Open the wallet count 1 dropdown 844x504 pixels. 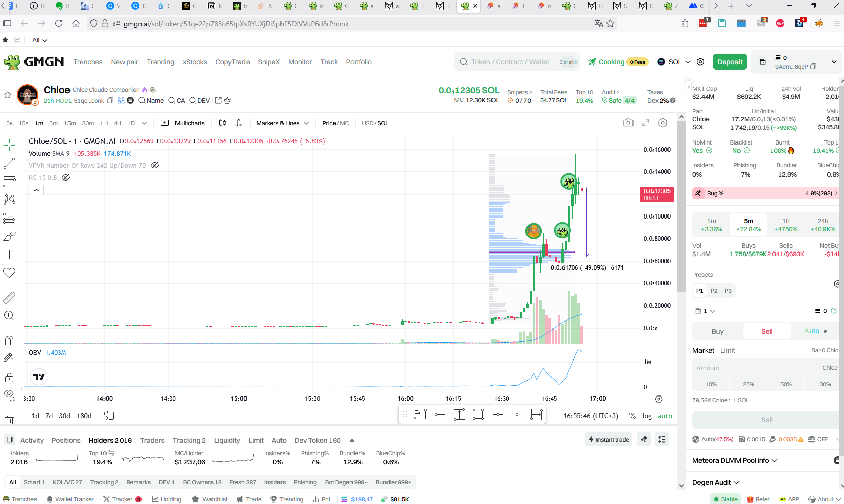706,311
